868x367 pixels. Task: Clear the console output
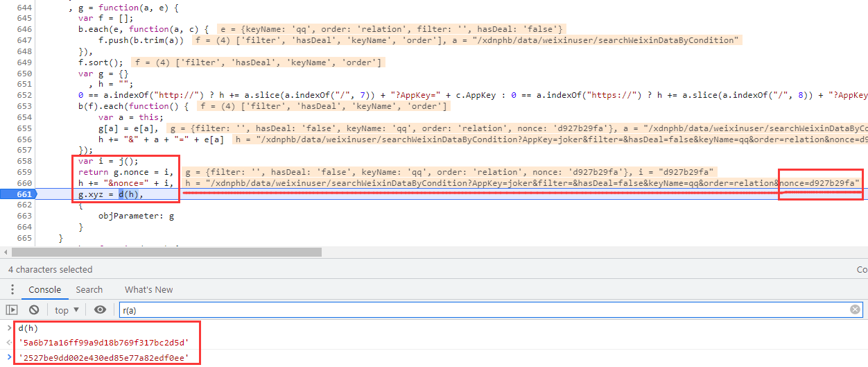click(34, 310)
